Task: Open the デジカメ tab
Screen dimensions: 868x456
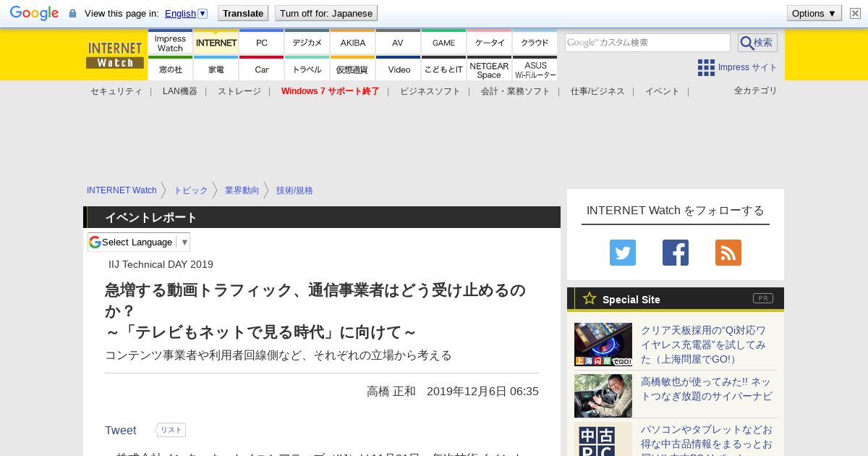Action: pyautogui.click(x=307, y=43)
